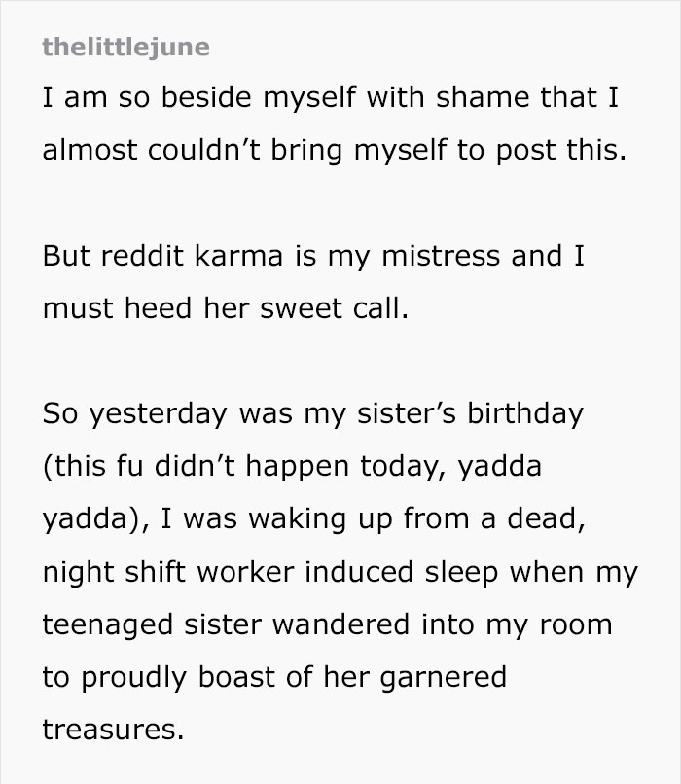This screenshot has height=784, width=681.
Task: Click the line "almost couldn't bring myself to post this."
Action: click(330, 152)
